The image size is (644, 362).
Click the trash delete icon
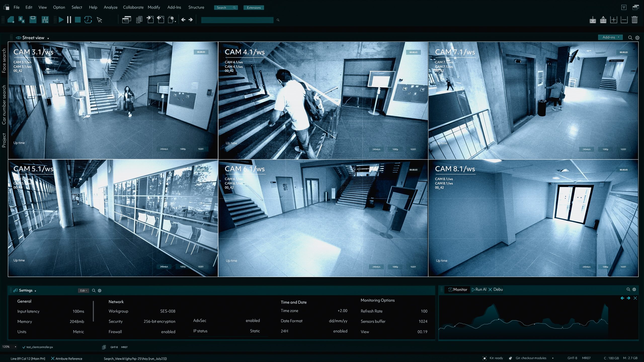click(x=634, y=20)
